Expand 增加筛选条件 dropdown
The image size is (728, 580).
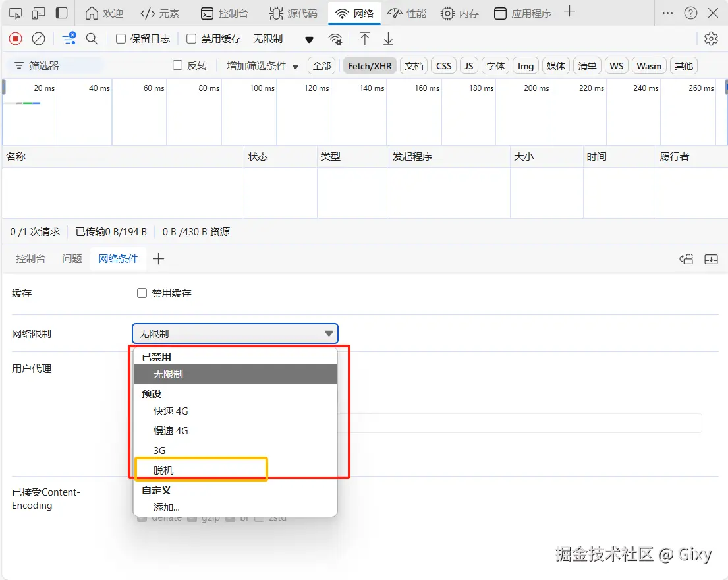point(262,66)
